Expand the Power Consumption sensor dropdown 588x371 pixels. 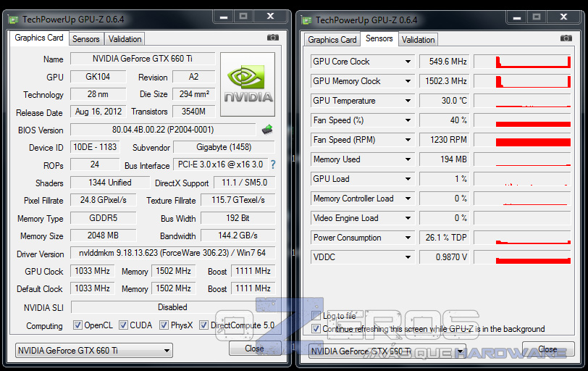(408, 238)
